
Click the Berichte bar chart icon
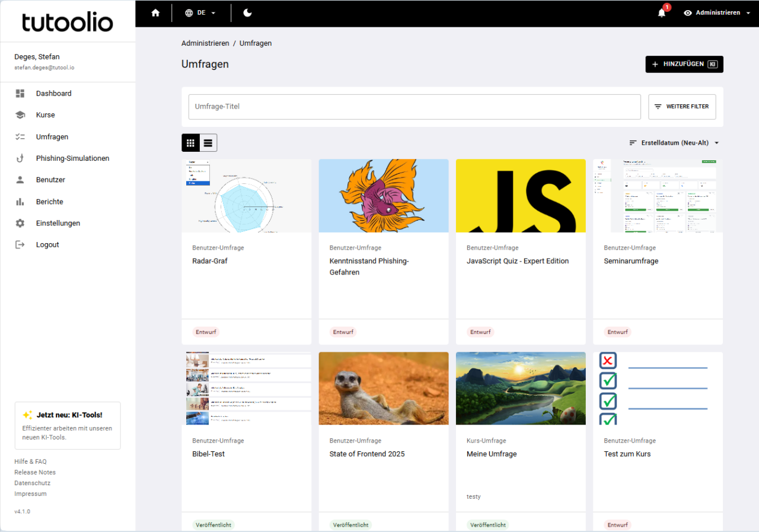(20, 202)
